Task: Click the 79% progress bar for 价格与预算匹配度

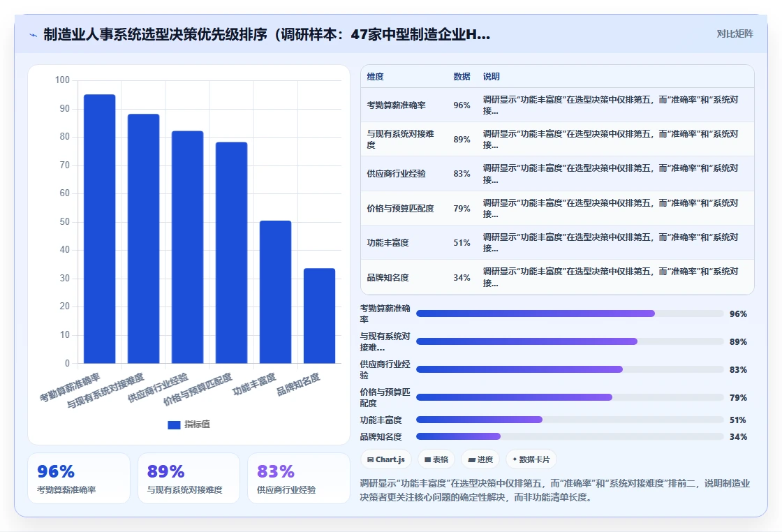Action: 570,397
